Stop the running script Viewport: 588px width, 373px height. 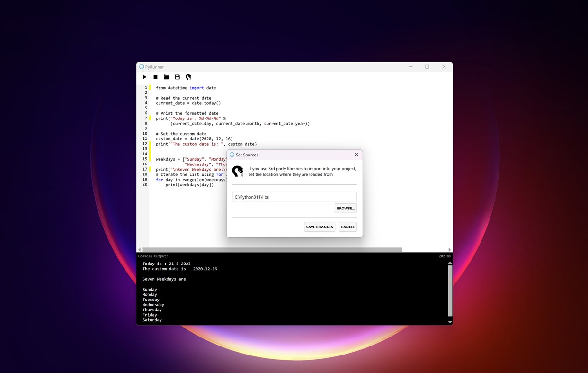tap(155, 77)
